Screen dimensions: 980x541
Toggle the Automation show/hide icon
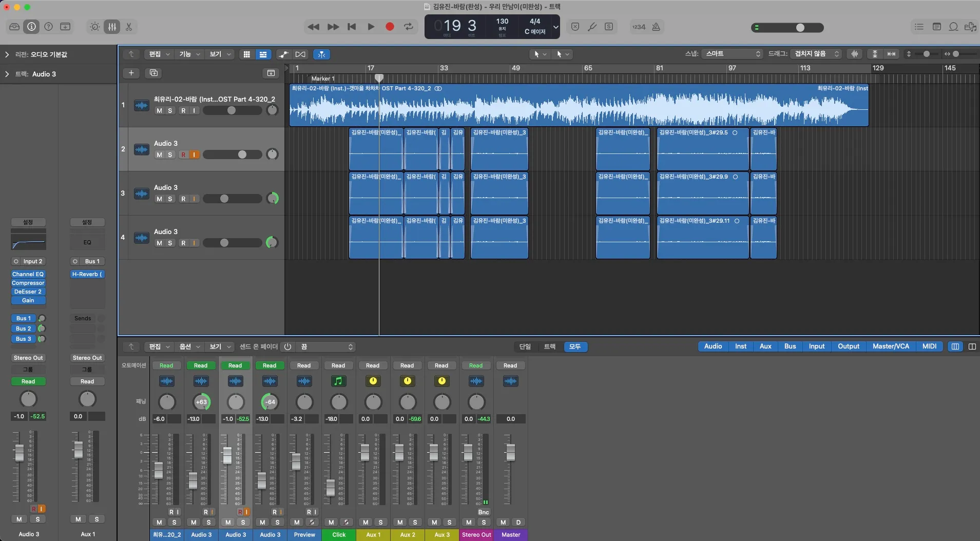283,54
